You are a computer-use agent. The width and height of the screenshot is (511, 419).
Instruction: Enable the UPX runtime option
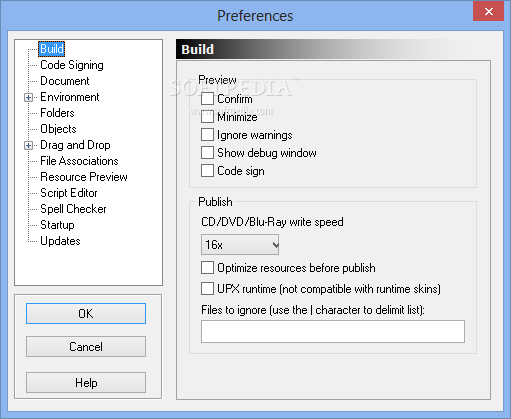(x=207, y=289)
